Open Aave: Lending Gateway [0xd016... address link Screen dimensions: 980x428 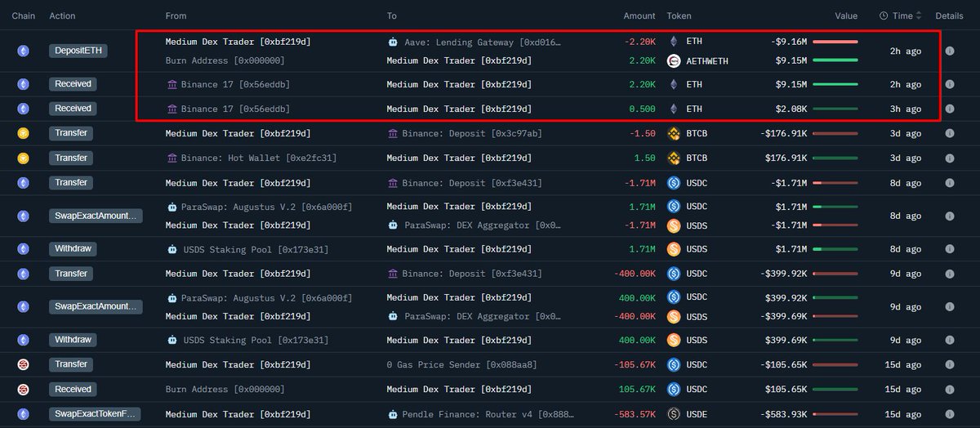coord(483,42)
